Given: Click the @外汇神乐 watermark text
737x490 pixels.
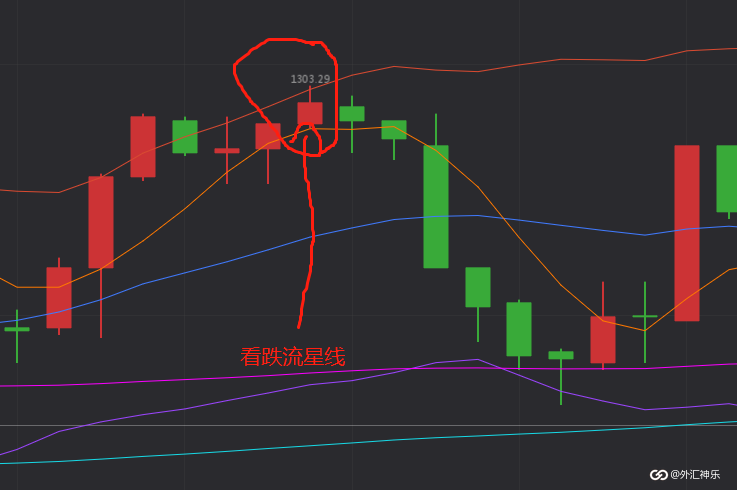Looking at the screenshot, I should [x=695, y=474].
